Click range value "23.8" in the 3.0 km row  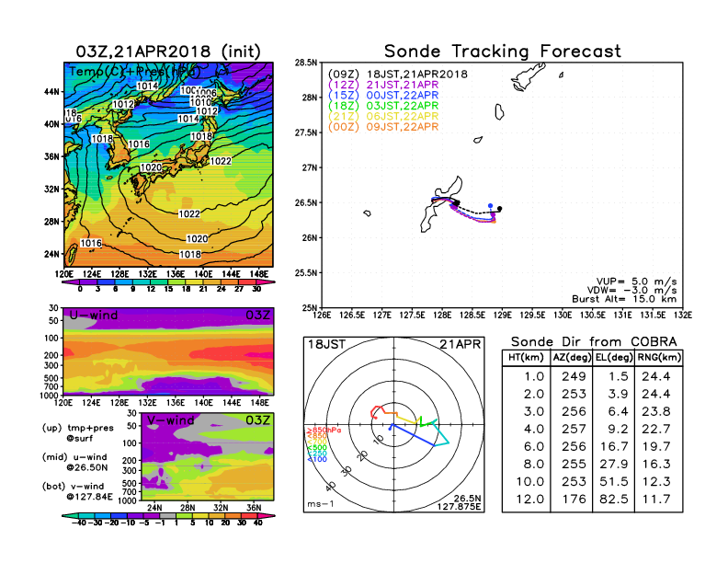(x=656, y=412)
